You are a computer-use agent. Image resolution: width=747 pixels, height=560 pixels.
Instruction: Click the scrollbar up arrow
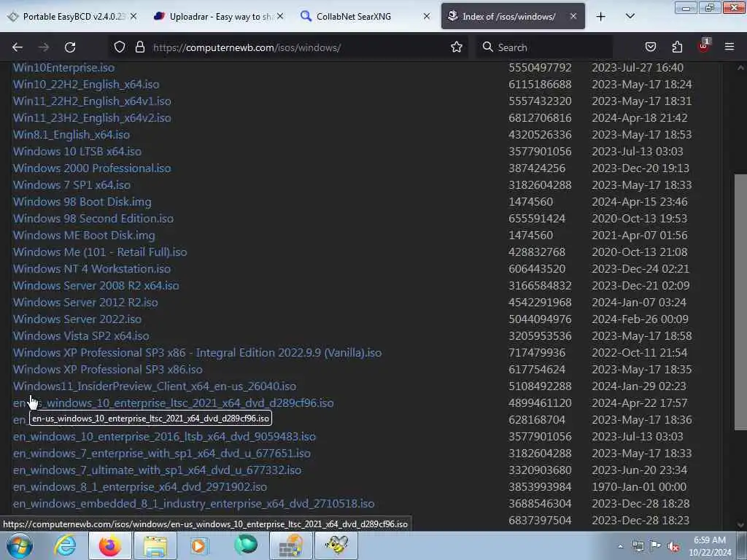[740, 68]
